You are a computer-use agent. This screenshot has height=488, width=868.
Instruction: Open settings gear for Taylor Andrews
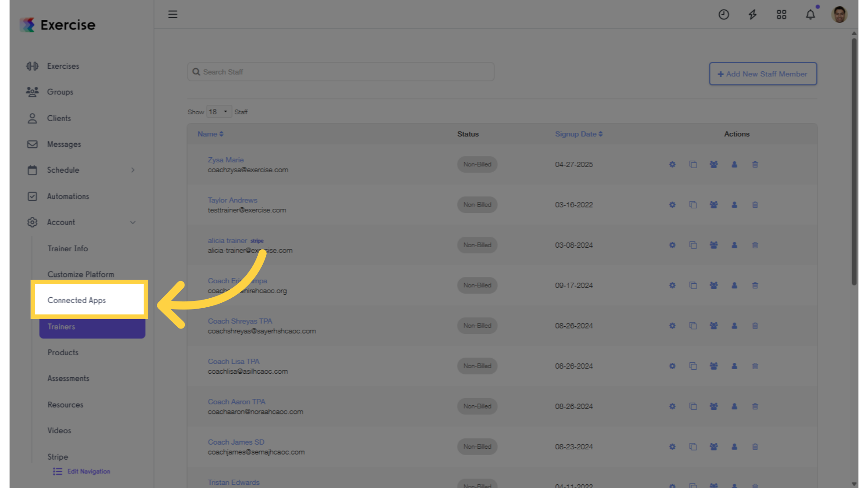pyautogui.click(x=672, y=205)
